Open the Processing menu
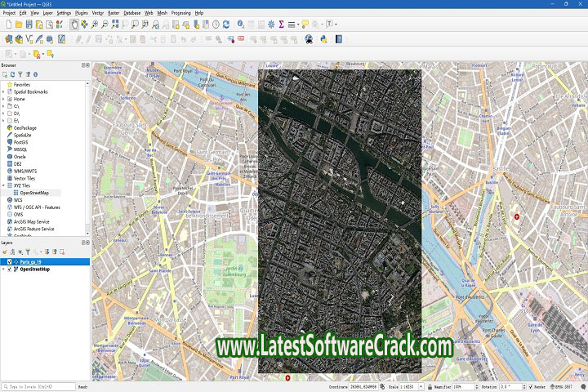 coord(180,13)
